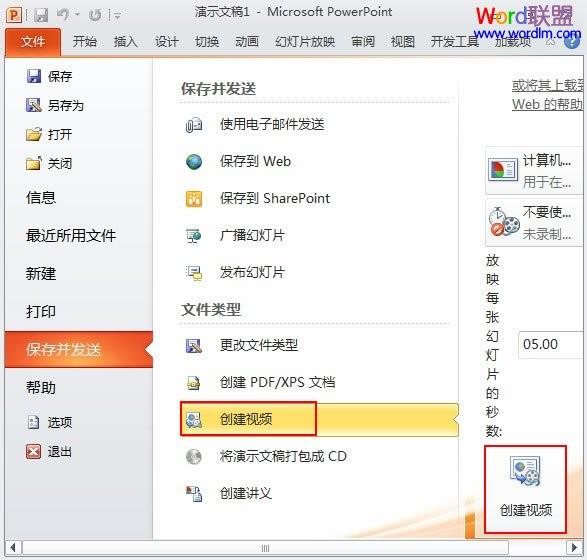Click the Save to SharePoint icon

point(194,199)
